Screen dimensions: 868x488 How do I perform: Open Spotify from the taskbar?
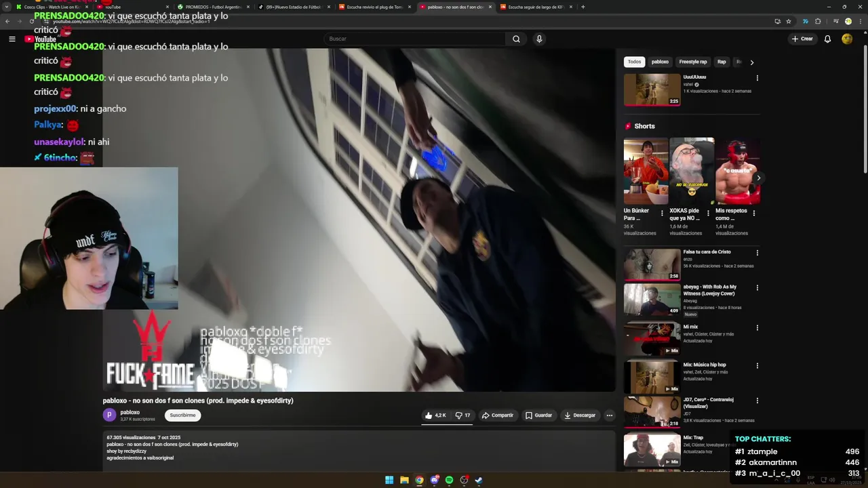pos(449,480)
